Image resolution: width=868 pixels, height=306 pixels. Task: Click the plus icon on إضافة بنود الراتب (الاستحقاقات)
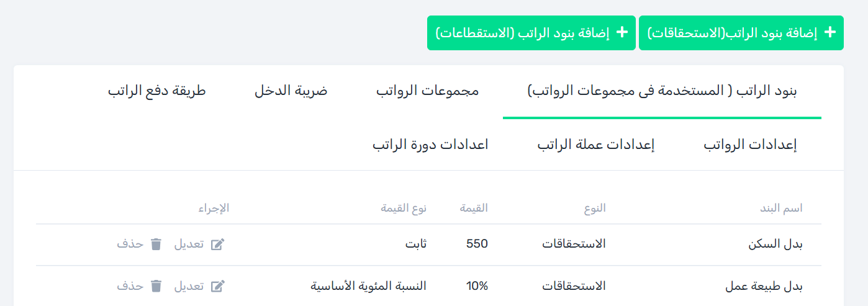830,33
